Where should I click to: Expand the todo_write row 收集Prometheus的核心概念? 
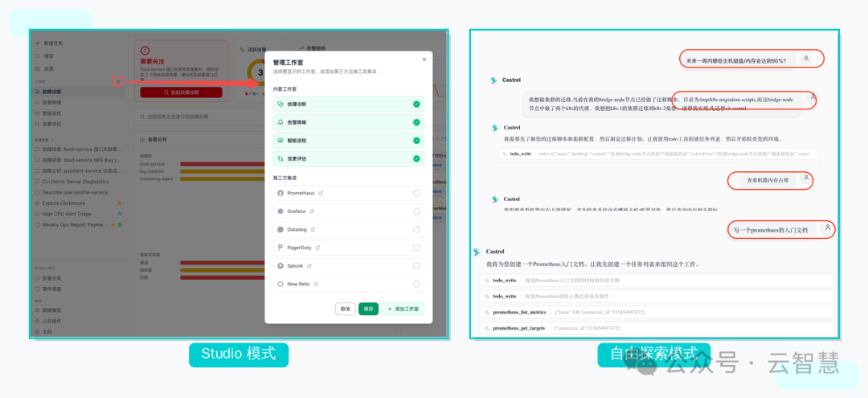tap(657, 296)
